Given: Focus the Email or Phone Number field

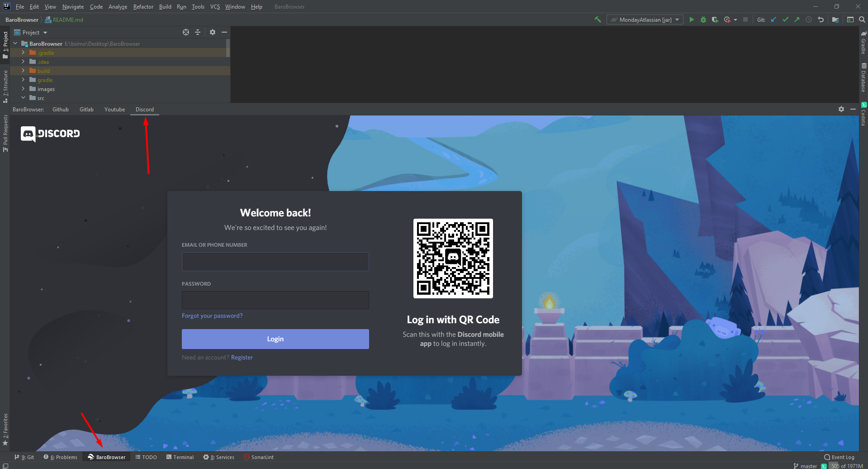Looking at the screenshot, I should click(x=275, y=262).
